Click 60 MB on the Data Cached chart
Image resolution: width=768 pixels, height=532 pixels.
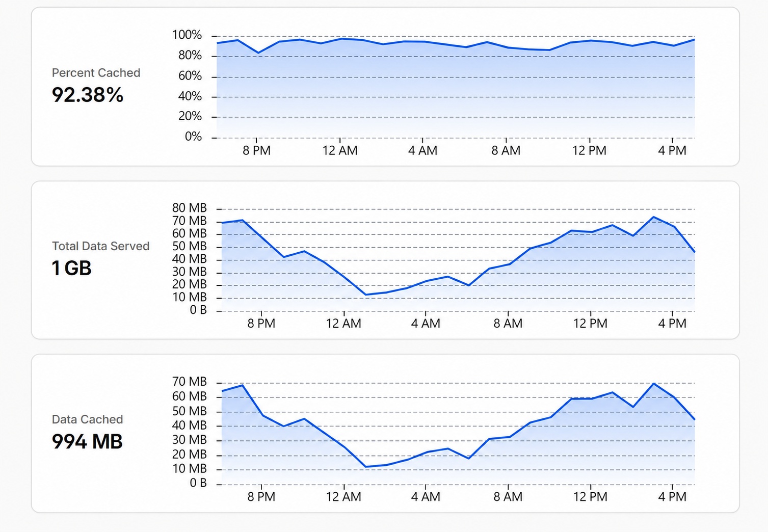click(190, 396)
